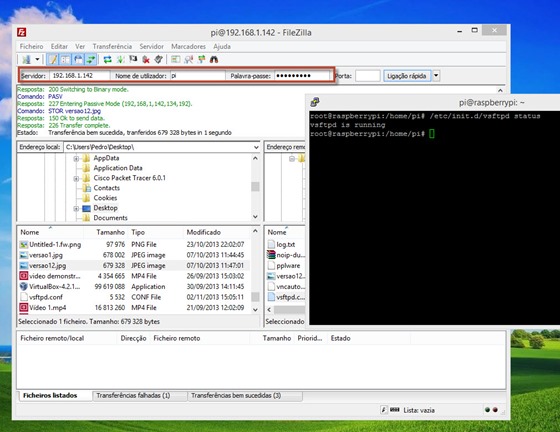
Task: Click the Ligação rápida button
Action: pos(407,76)
